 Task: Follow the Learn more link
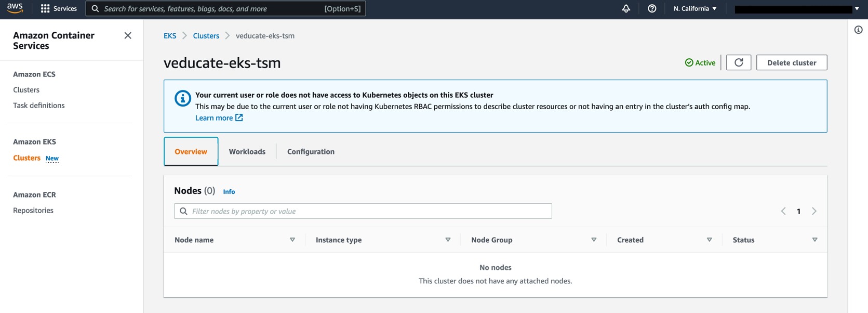coord(214,118)
